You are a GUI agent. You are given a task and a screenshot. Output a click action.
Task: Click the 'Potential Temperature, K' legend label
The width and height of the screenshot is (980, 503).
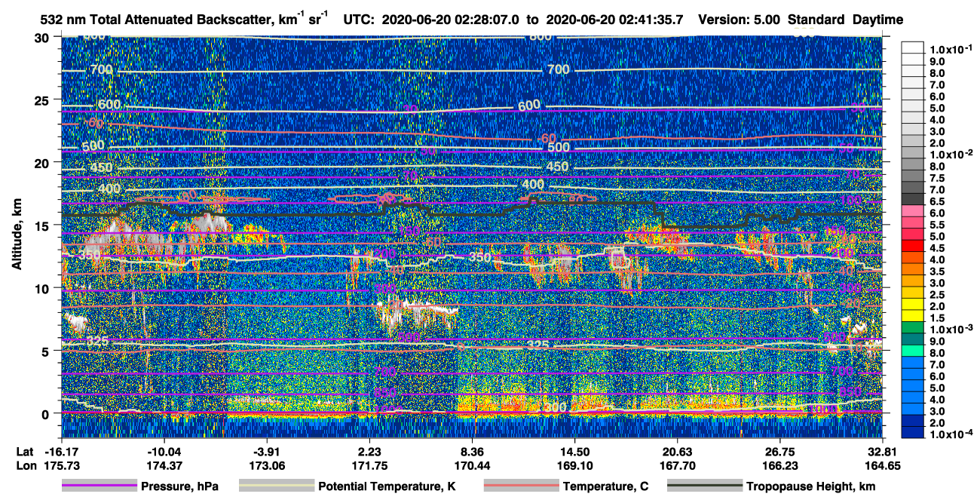(387, 486)
